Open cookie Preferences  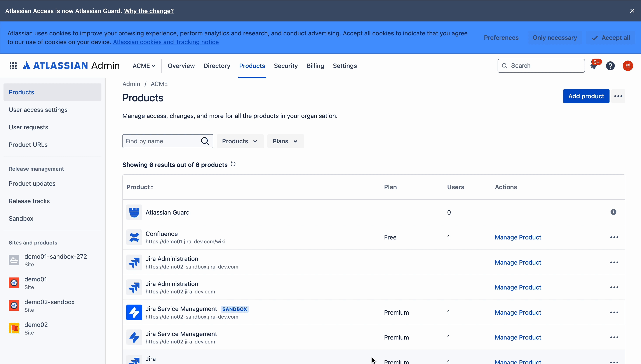point(501,38)
